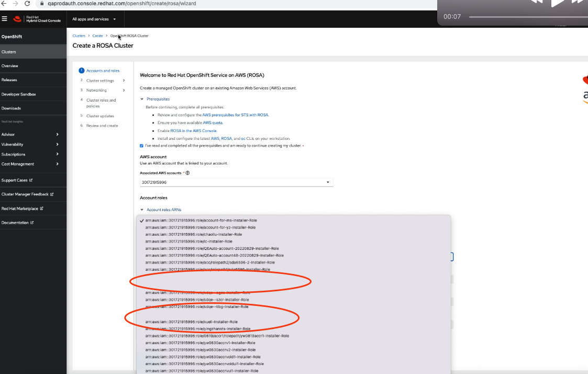
Task: Collapse the Account roles ARNs section
Action: (161, 210)
